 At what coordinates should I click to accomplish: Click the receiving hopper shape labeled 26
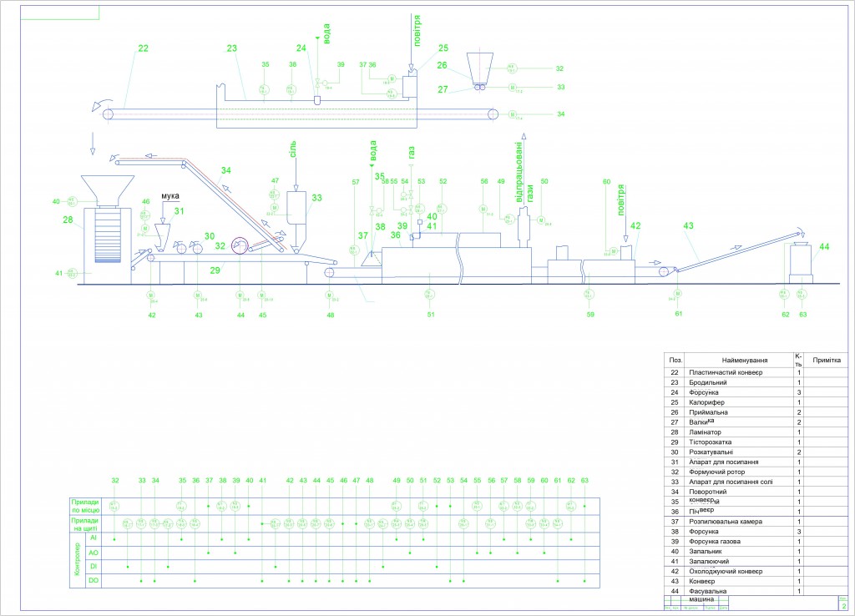pos(480,68)
